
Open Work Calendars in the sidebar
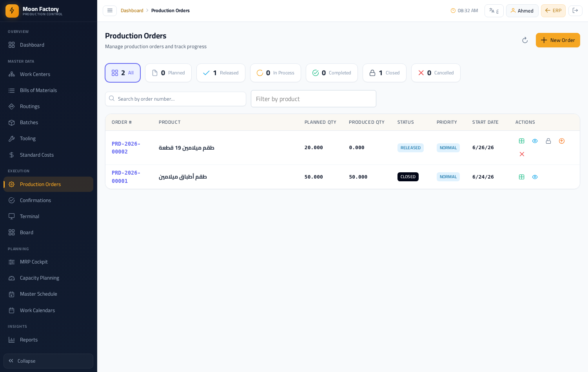[x=48, y=311]
